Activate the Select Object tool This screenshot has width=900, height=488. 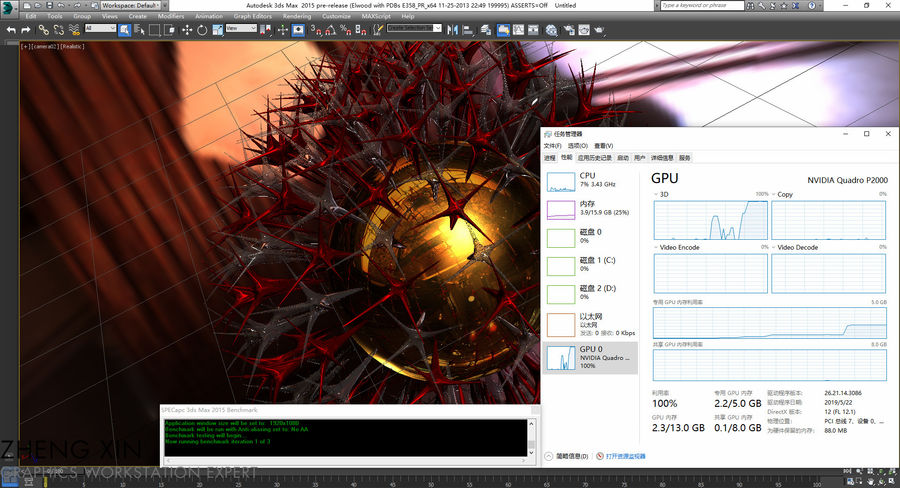coord(124,30)
